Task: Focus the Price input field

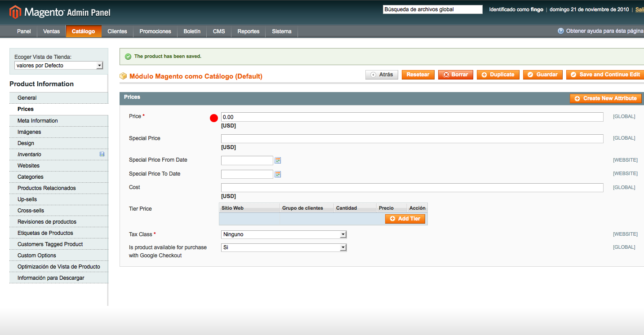Action: tap(412, 117)
